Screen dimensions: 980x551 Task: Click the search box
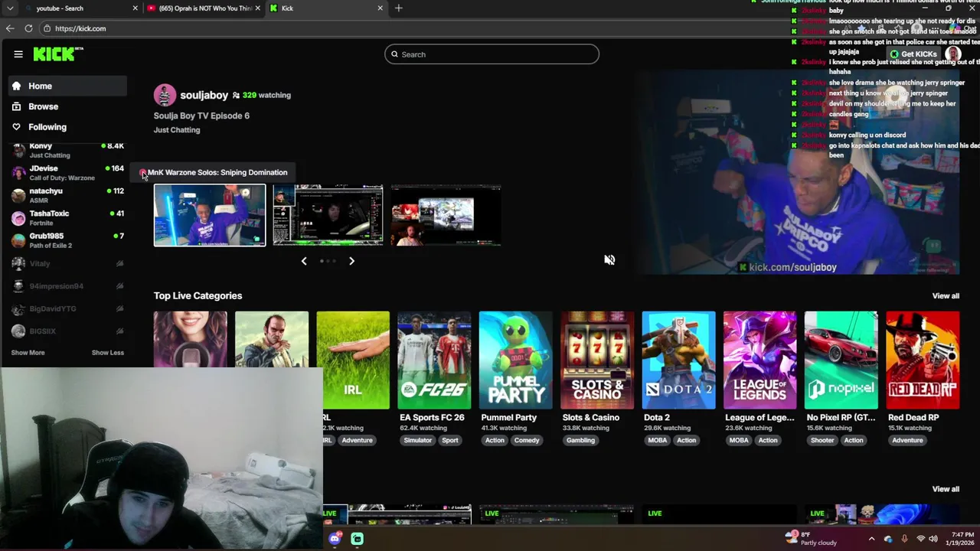tap(492, 54)
